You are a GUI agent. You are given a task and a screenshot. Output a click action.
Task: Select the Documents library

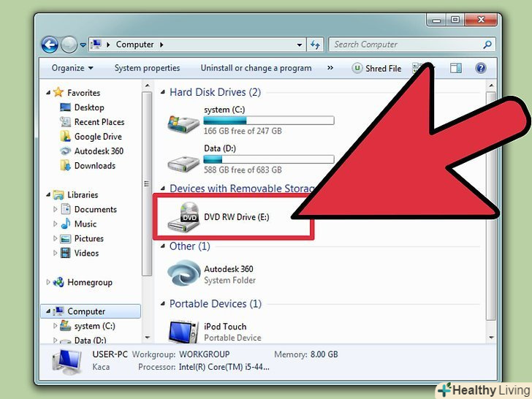coord(95,209)
